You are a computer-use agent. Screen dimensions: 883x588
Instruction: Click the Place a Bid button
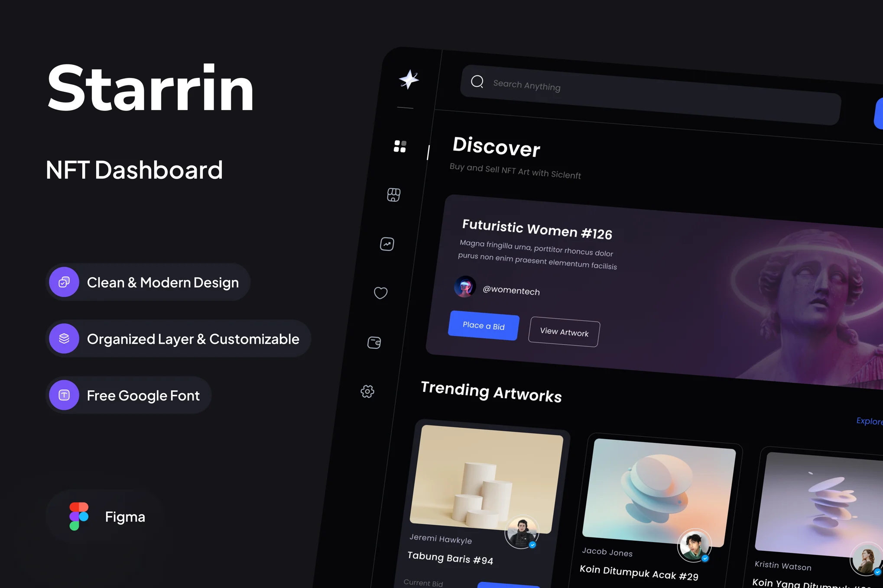484,326
